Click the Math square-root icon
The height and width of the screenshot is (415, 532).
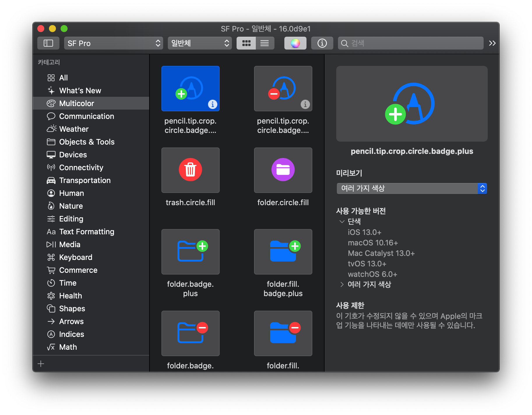click(x=51, y=347)
